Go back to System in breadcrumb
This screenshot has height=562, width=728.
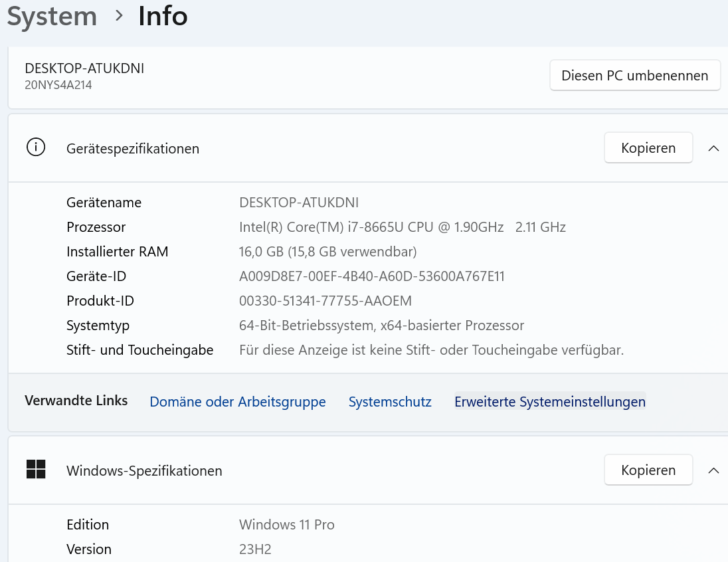pos(52,17)
